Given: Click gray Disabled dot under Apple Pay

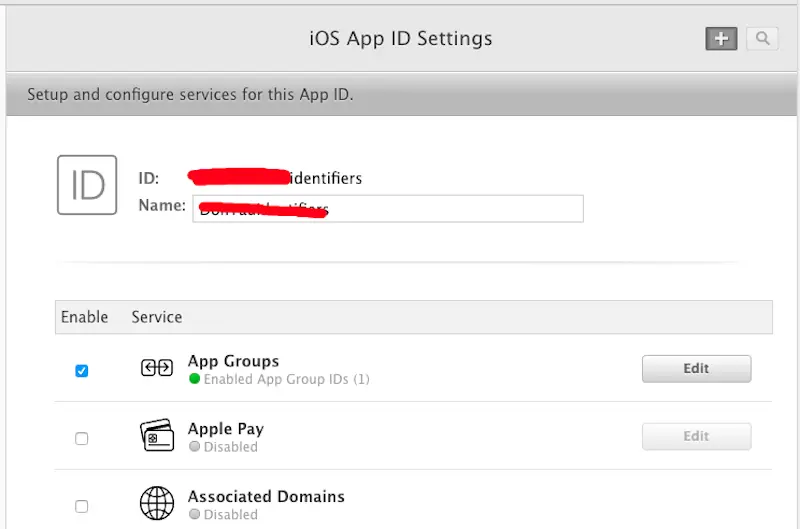Looking at the screenshot, I should 195,447.
